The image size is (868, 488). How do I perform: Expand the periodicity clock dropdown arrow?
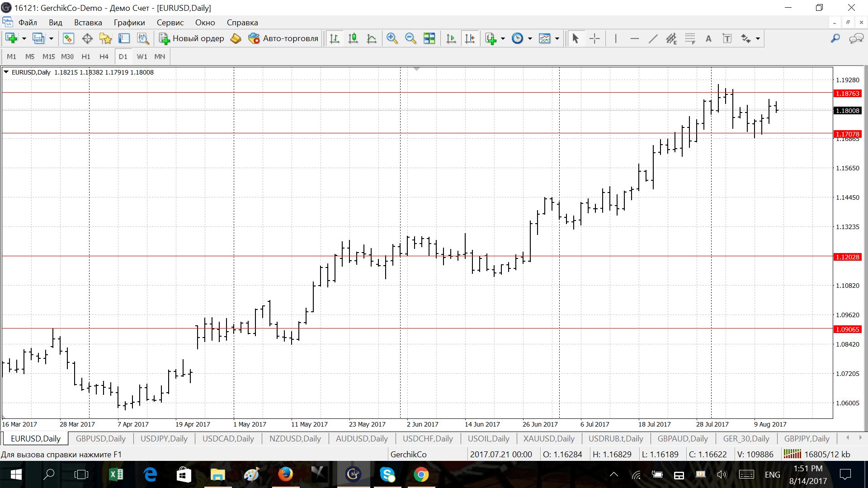530,39
